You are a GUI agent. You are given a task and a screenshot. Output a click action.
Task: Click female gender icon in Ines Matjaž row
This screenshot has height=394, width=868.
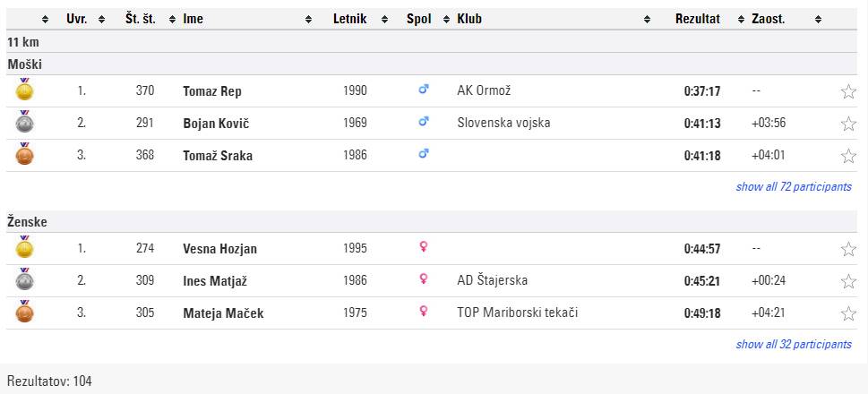pyautogui.click(x=424, y=280)
